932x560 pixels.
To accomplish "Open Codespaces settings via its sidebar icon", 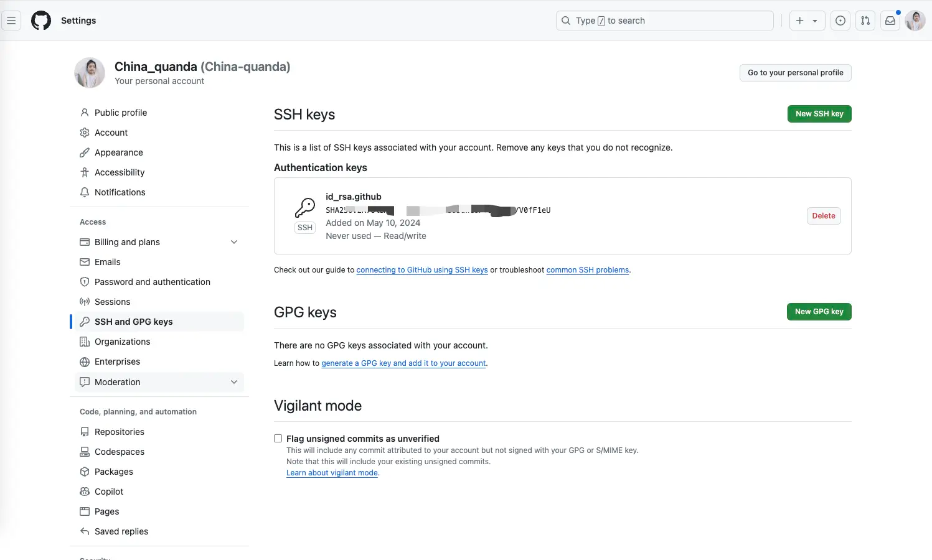I will click(x=84, y=452).
